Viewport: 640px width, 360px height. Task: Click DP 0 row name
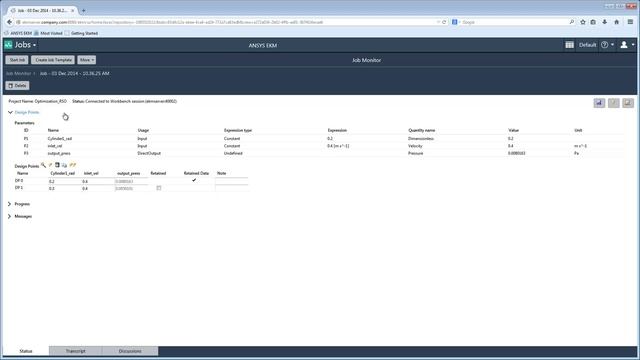19,180
